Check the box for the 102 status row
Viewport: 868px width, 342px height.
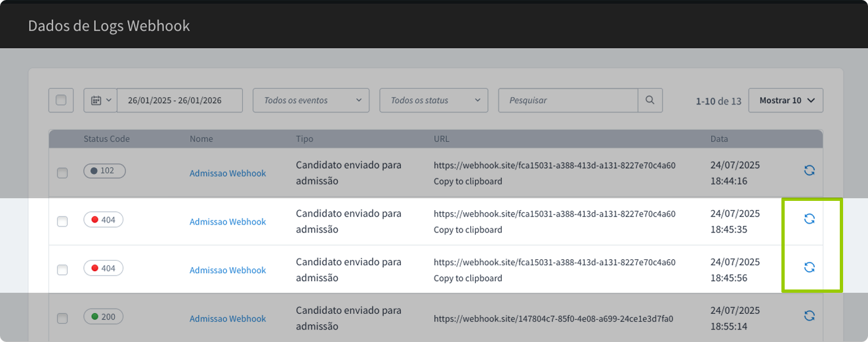(62, 173)
